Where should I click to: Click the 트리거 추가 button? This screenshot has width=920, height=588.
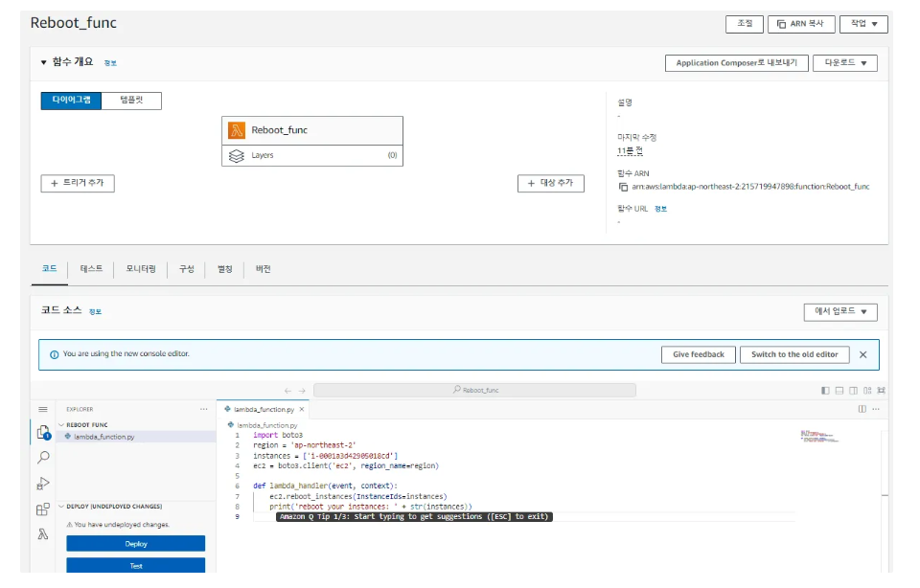78,184
